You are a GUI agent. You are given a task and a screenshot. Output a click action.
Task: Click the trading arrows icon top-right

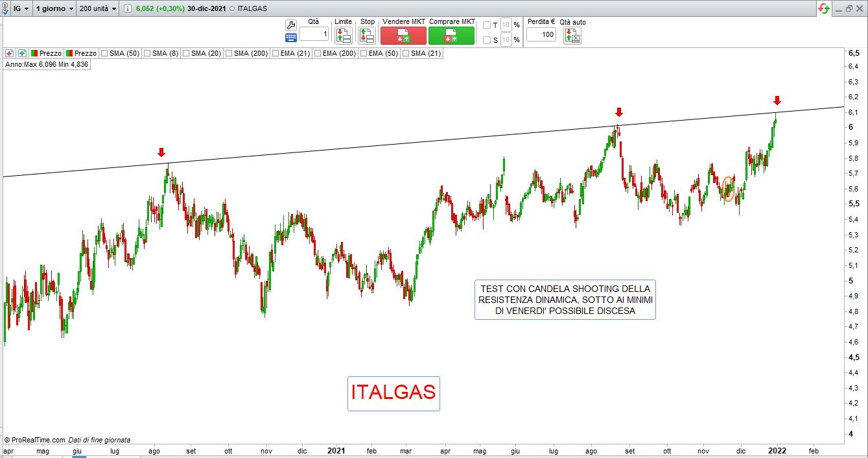pos(824,8)
